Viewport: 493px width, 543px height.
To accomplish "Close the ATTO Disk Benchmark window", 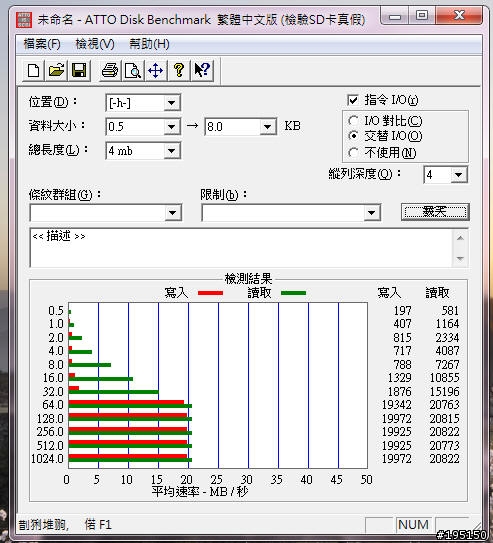I will point(459,16).
